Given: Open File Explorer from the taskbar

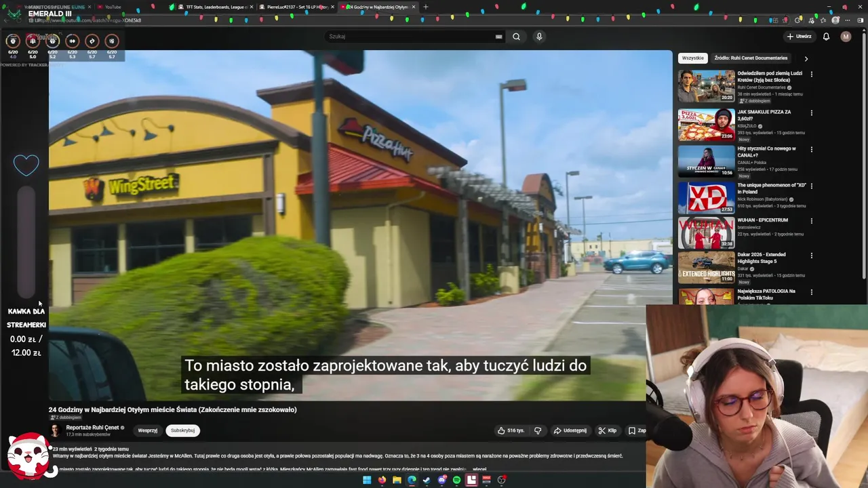Looking at the screenshot, I should [x=397, y=480].
